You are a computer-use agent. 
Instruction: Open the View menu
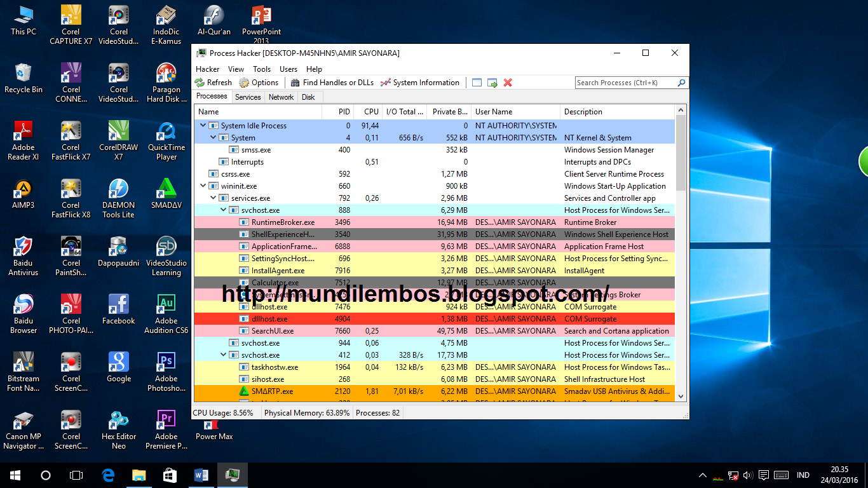[236, 69]
